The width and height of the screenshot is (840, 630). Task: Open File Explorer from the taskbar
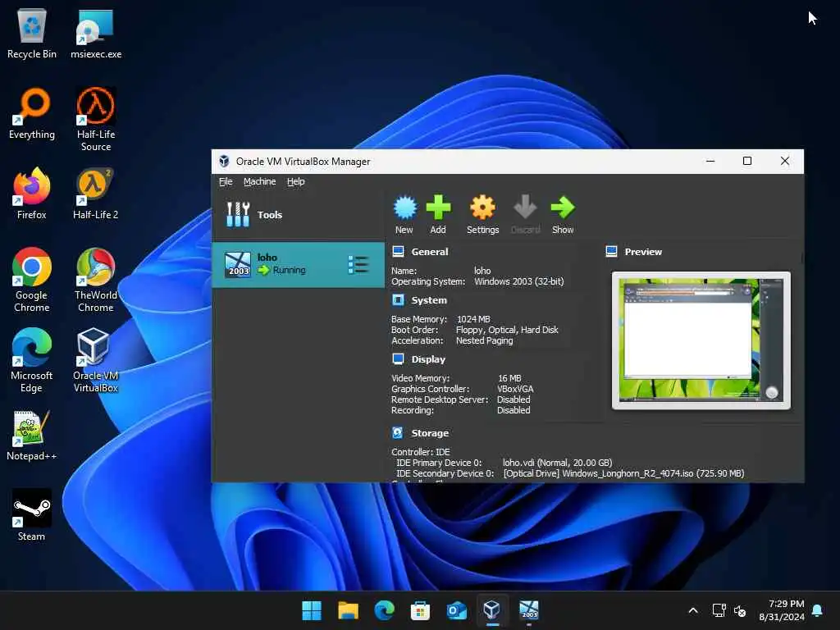[348, 610]
